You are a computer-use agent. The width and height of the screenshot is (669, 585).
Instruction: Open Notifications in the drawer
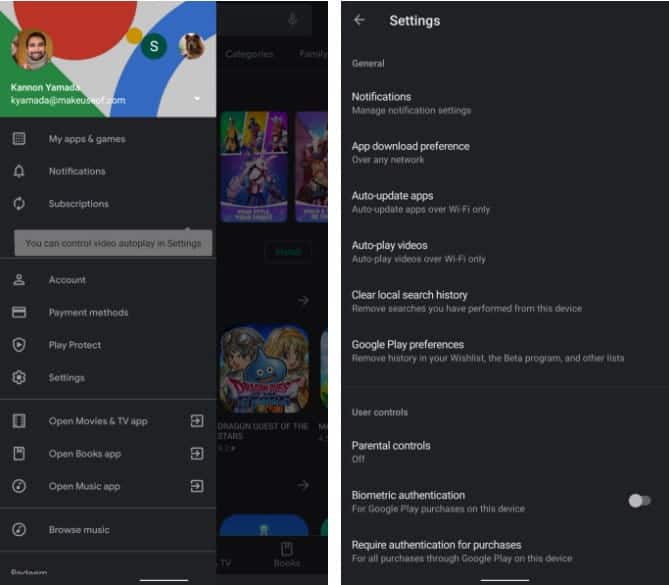click(x=108, y=171)
